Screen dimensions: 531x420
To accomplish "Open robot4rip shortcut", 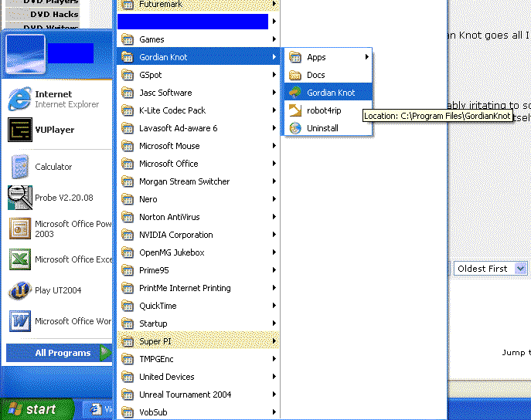I will click(x=328, y=110).
